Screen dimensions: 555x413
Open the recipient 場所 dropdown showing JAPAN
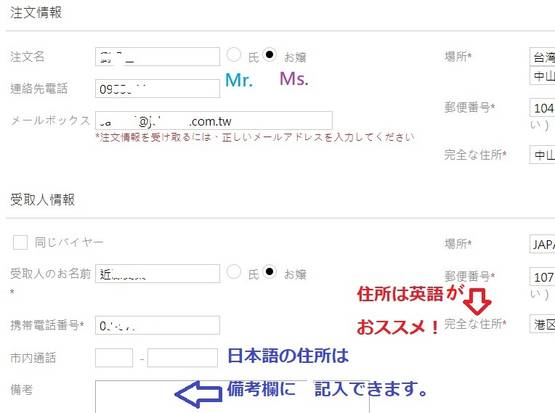pyautogui.click(x=542, y=244)
